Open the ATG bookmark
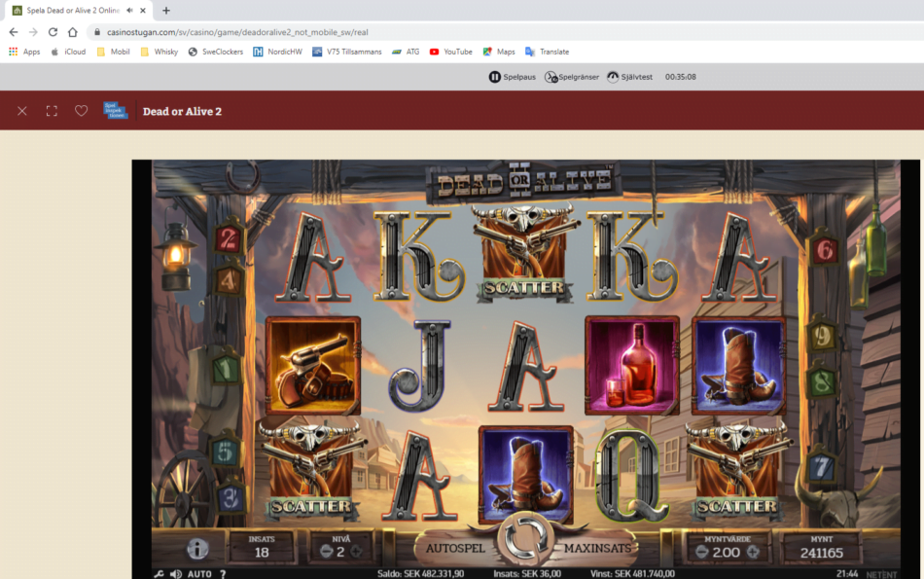924x579 pixels. click(x=406, y=52)
